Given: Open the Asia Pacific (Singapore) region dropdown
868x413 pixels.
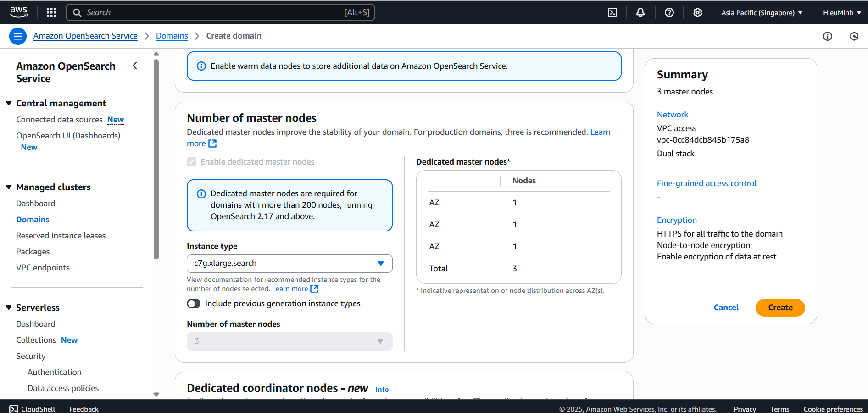Looking at the screenshot, I should coord(762,12).
